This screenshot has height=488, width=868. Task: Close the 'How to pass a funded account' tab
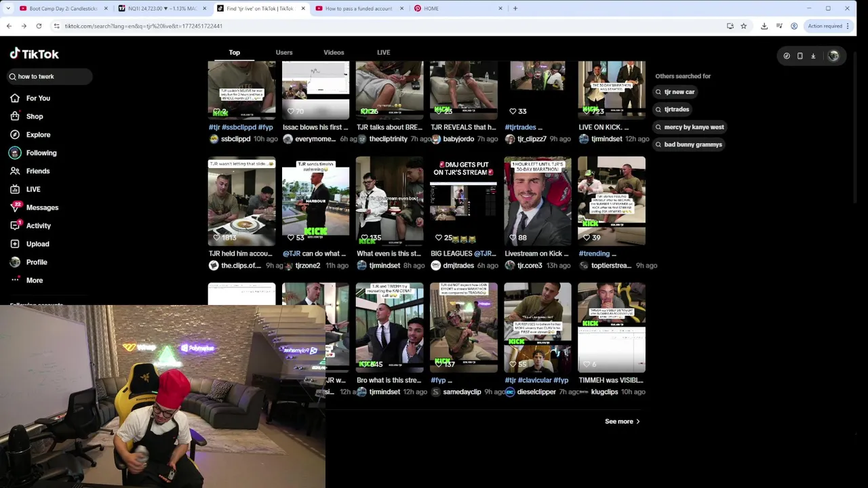click(x=402, y=8)
